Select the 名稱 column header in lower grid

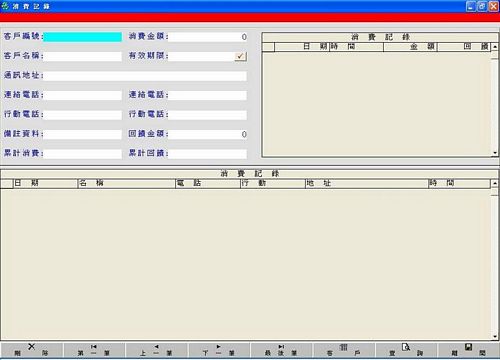[126, 183]
